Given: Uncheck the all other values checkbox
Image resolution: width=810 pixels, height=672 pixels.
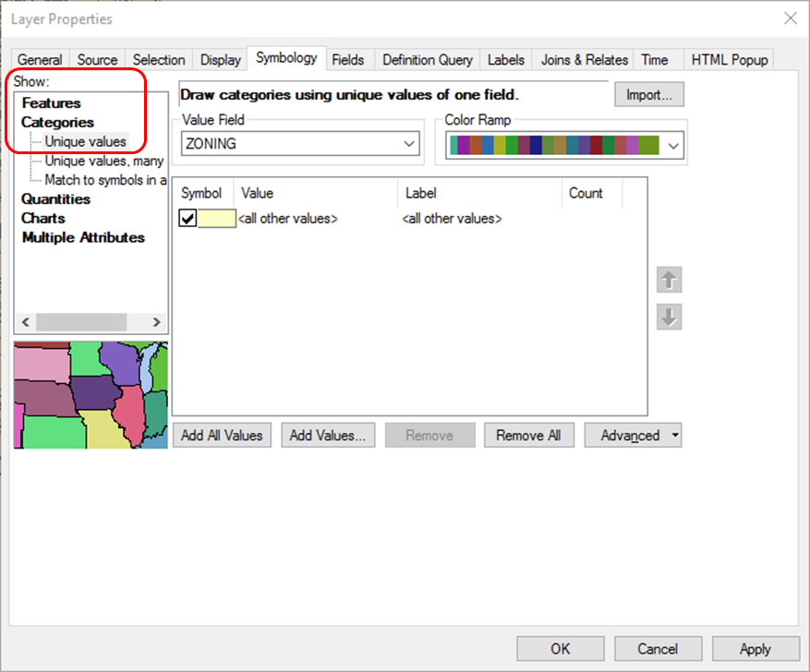Looking at the screenshot, I should pos(188,219).
